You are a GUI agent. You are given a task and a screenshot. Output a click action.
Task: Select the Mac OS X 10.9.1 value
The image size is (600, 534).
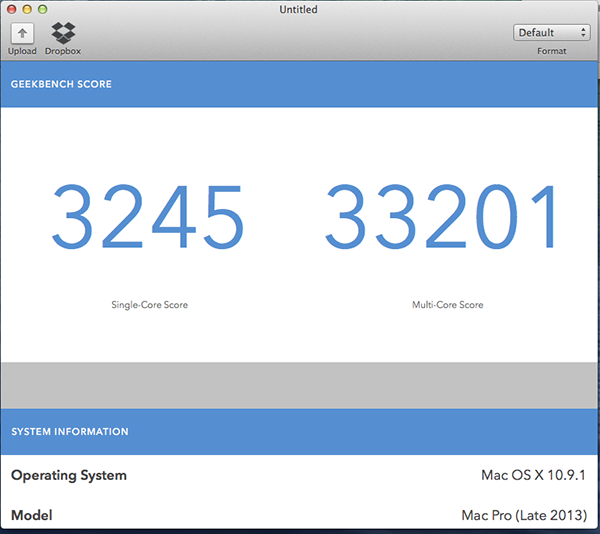533,475
